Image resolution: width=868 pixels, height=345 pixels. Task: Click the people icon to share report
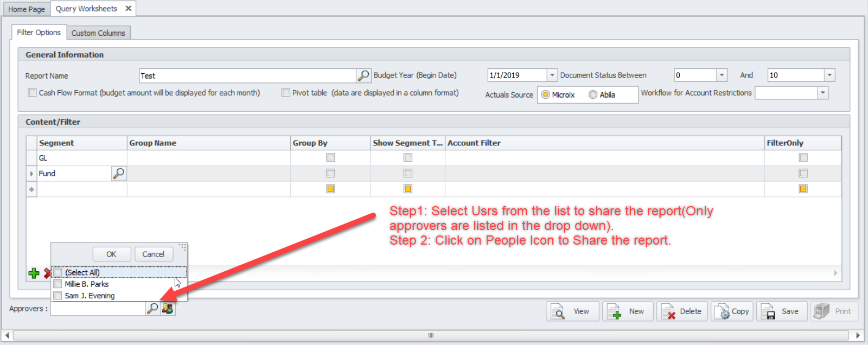pos(168,309)
